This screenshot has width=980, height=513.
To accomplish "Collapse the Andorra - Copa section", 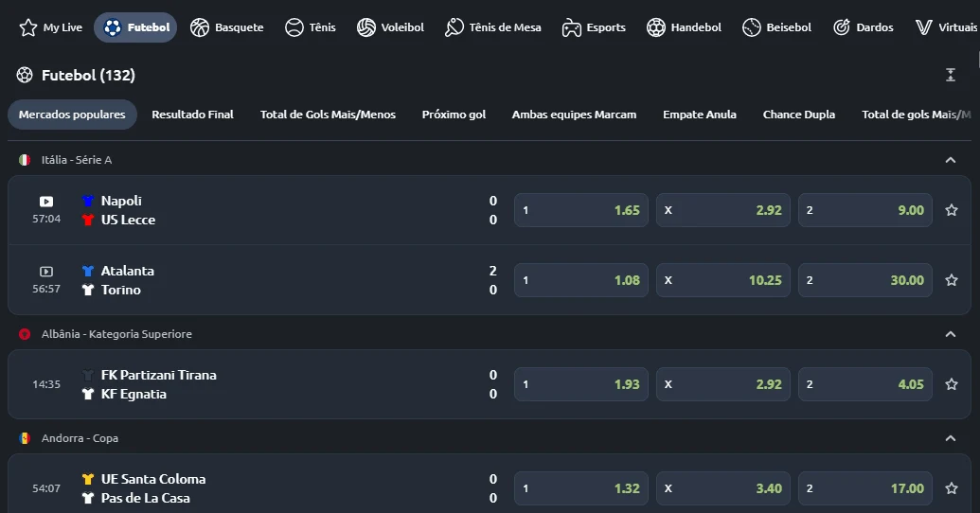I will click(x=950, y=438).
